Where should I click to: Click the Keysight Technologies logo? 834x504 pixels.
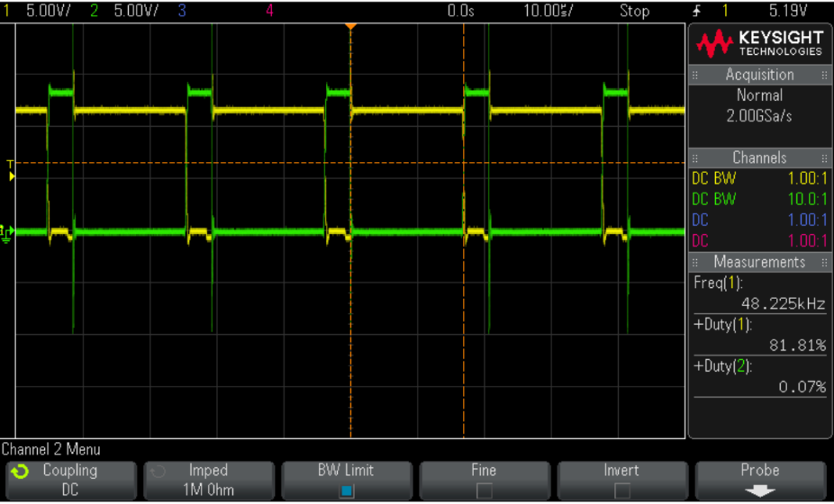tap(758, 43)
